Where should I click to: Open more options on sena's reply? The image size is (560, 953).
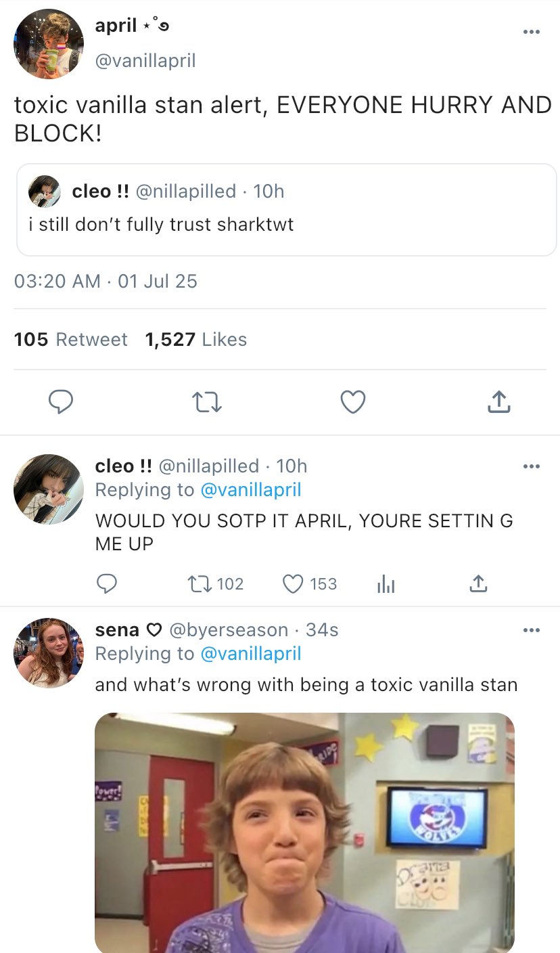click(532, 630)
